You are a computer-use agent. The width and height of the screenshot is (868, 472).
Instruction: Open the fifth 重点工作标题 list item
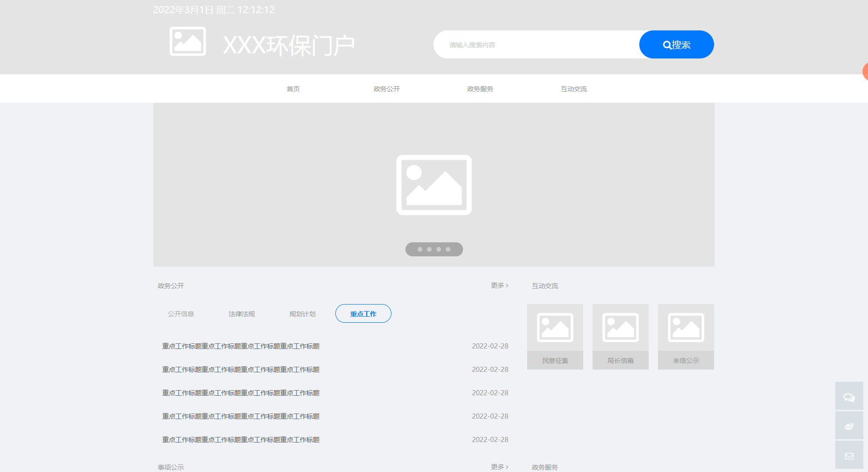pyautogui.click(x=241, y=440)
